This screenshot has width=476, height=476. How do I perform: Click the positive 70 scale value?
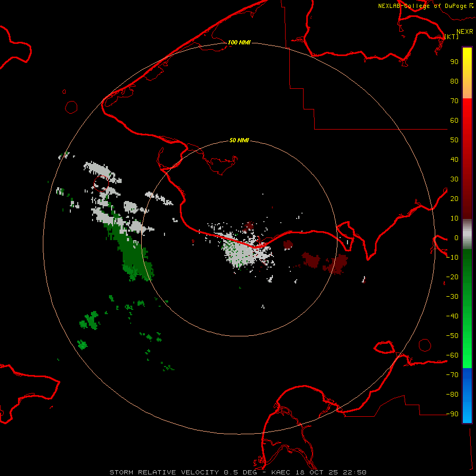(x=454, y=101)
